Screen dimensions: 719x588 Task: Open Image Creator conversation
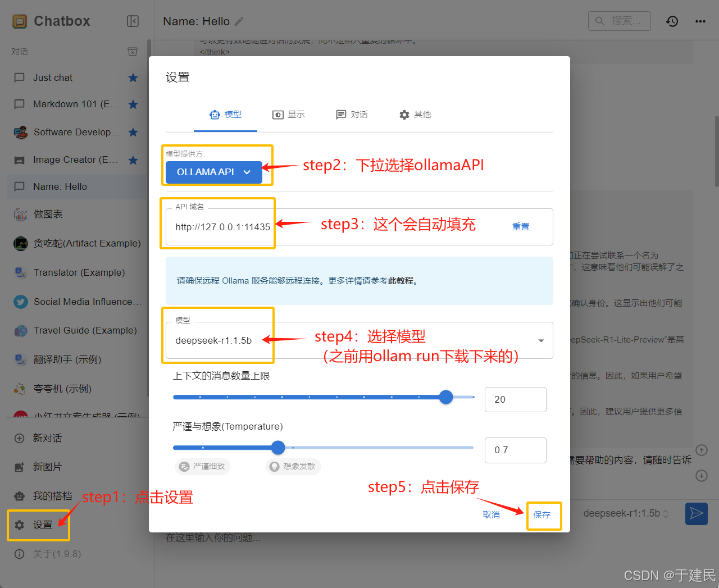click(76, 160)
